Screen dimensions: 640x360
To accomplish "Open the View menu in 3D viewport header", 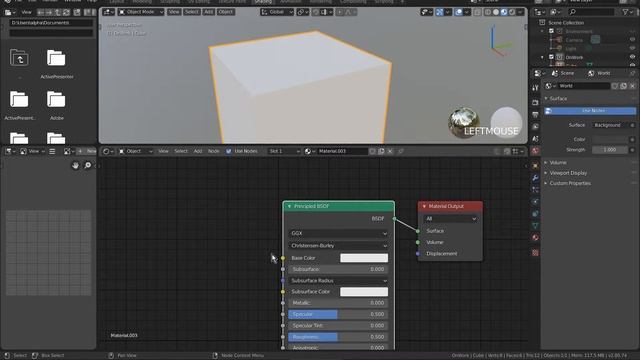I will (x=174, y=12).
